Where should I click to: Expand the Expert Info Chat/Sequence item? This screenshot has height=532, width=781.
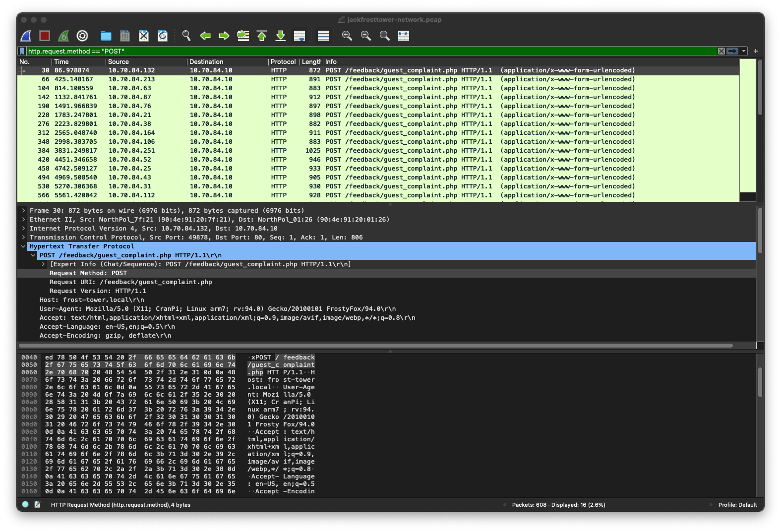[44, 264]
